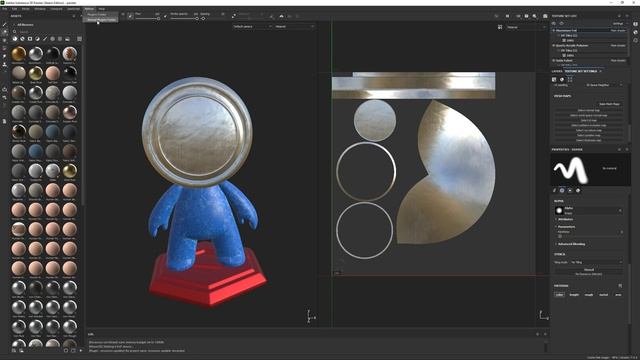The width and height of the screenshot is (640, 360).
Task: Click first texture set Main shader button
Action: pyautogui.click(x=618, y=31)
